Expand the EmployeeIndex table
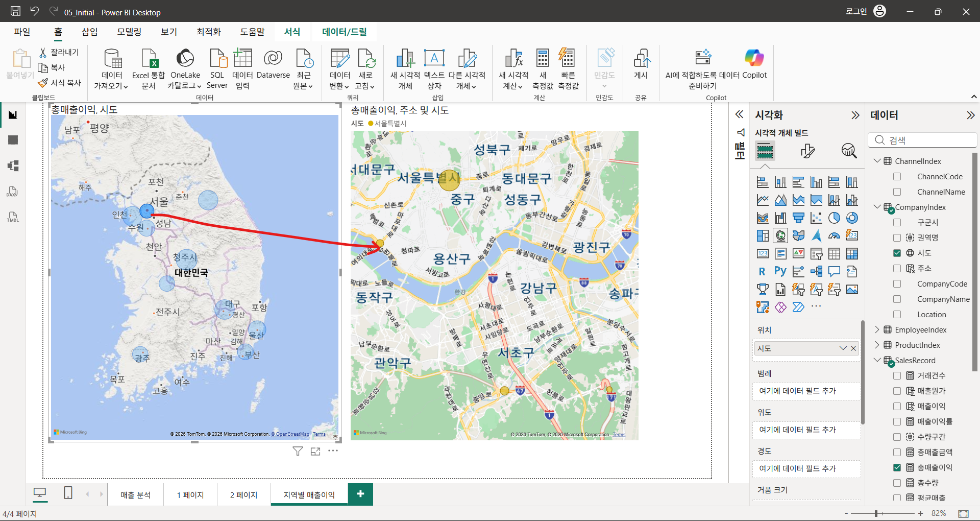 tap(877, 329)
